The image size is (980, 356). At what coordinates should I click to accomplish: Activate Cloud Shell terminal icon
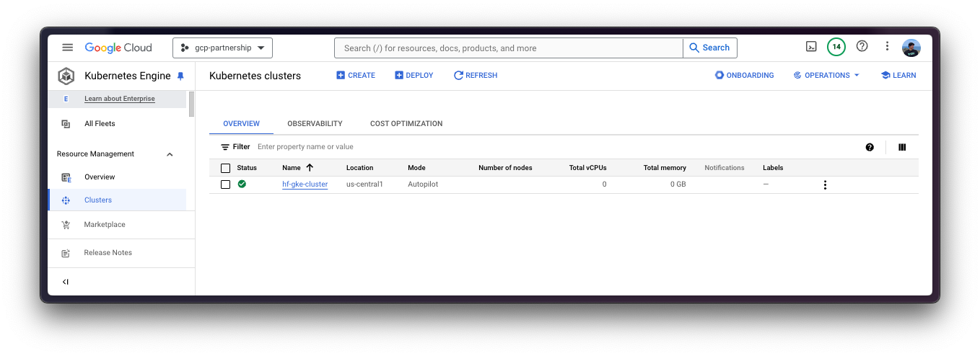click(x=811, y=47)
